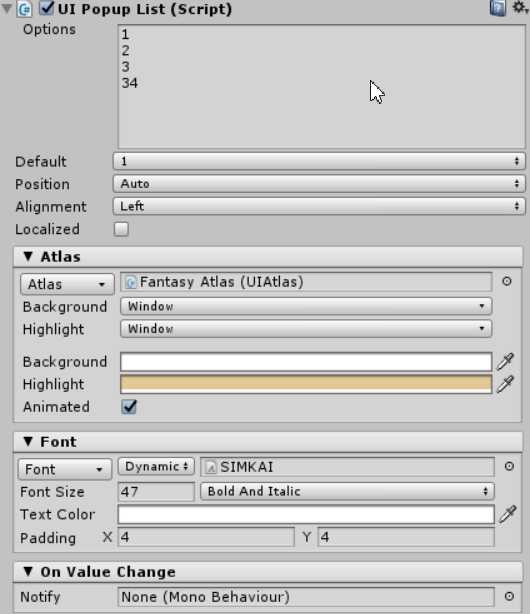Screen dimensions: 530x614
Task: Collapse the Atlas section header
Action: point(268,257)
